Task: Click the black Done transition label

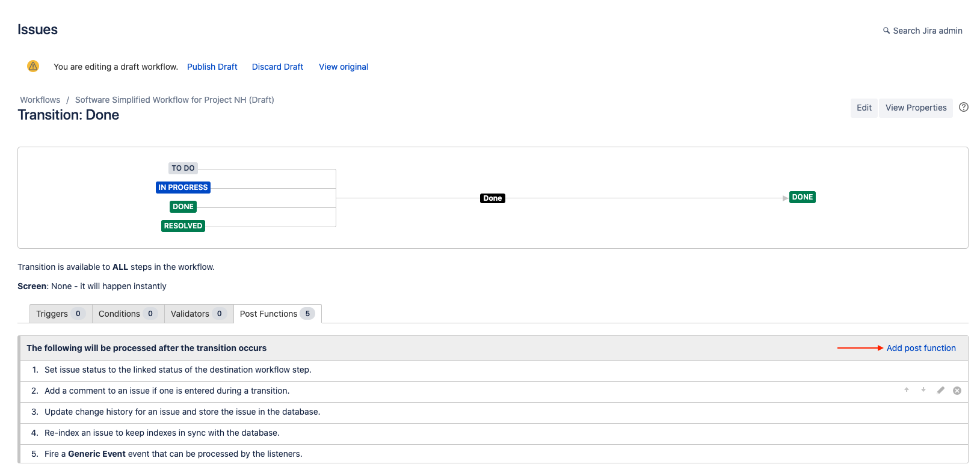Action: [492, 198]
